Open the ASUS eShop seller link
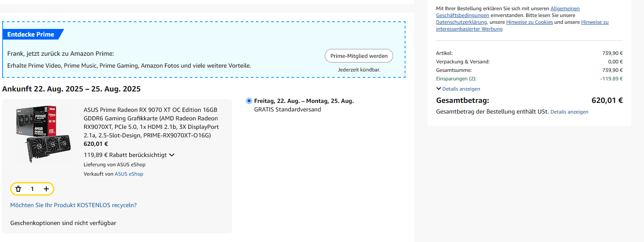This screenshot has height=242, width=644. click(129, 174)
